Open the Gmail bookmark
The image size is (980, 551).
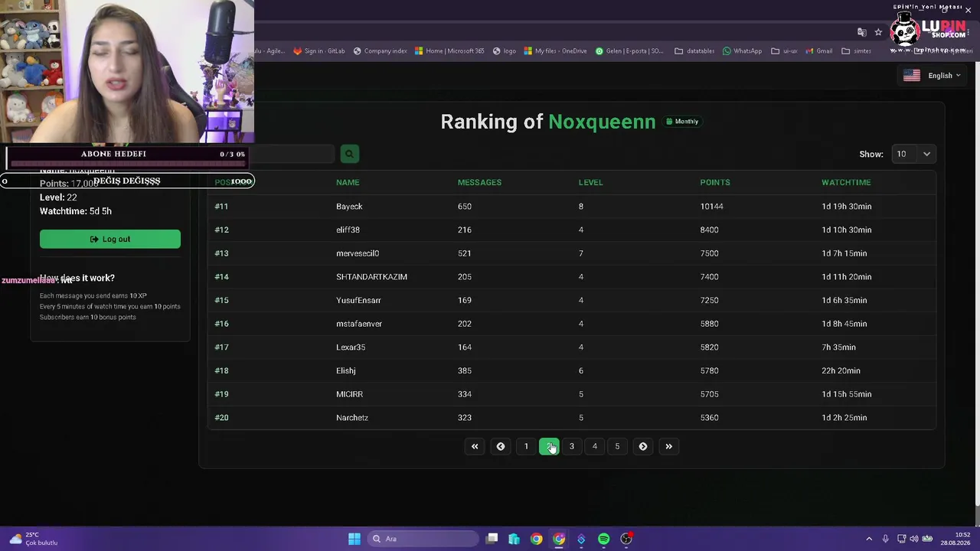pos(818,51)
